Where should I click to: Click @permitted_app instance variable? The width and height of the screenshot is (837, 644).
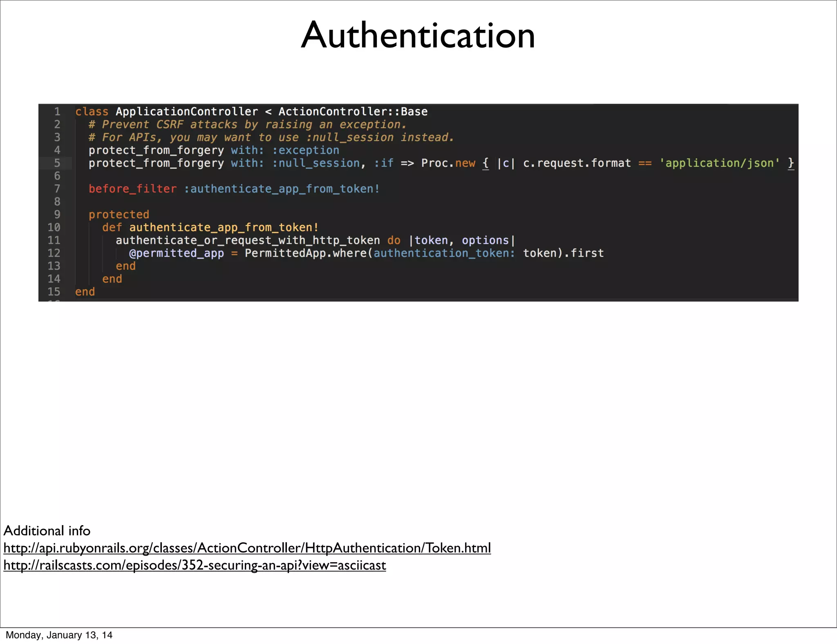tap(177, 253)
